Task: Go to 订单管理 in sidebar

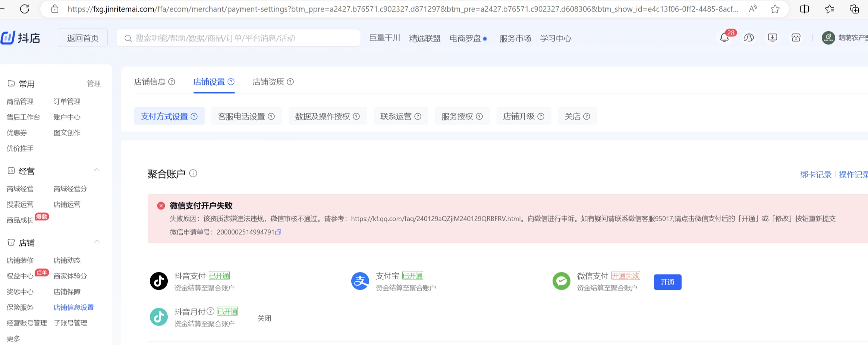Action: (x=67, y=101)
